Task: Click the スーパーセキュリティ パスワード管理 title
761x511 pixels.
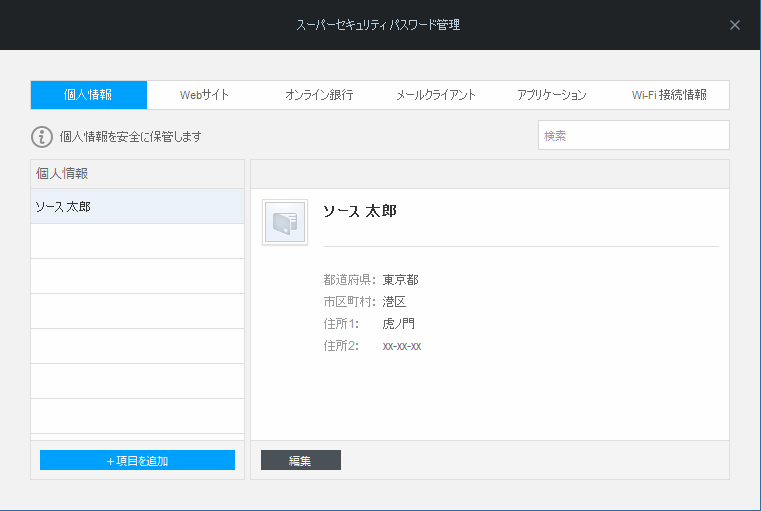Action: 378,25
